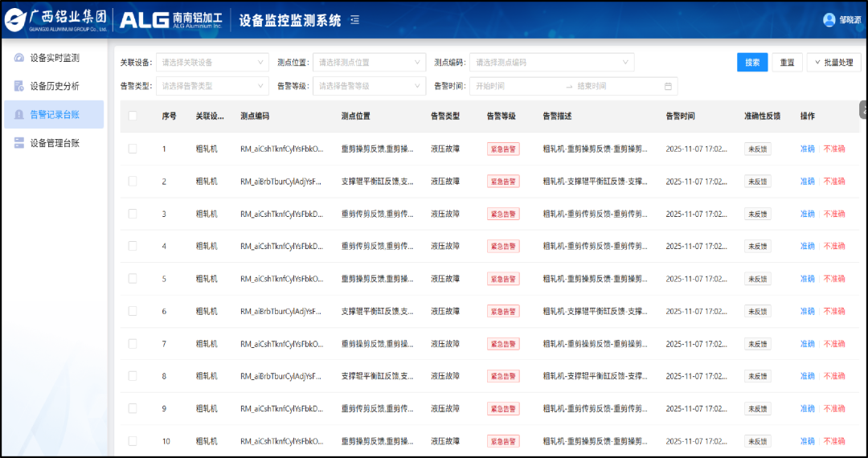Toggle the select-all checkbox in table header
This screenshot has height=458, width=868.
click(x=133, y=117)
